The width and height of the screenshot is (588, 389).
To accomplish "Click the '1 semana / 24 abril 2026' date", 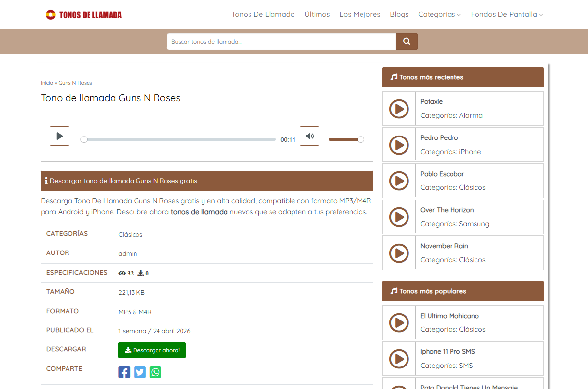I will (155, 331).
